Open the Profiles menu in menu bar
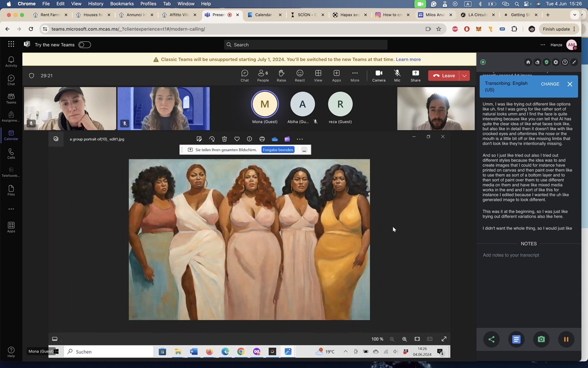588x368 pixels. pos(148,4)
